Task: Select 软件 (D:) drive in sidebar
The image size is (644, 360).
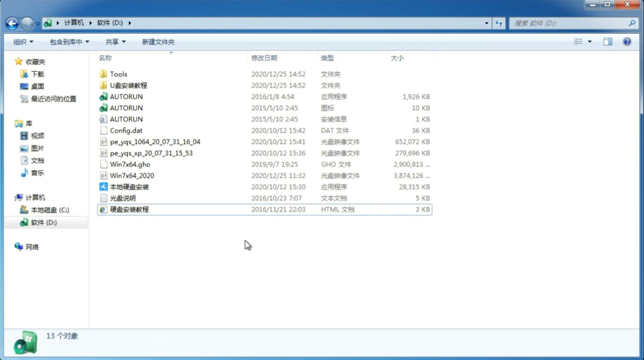Action: [43, 222]
